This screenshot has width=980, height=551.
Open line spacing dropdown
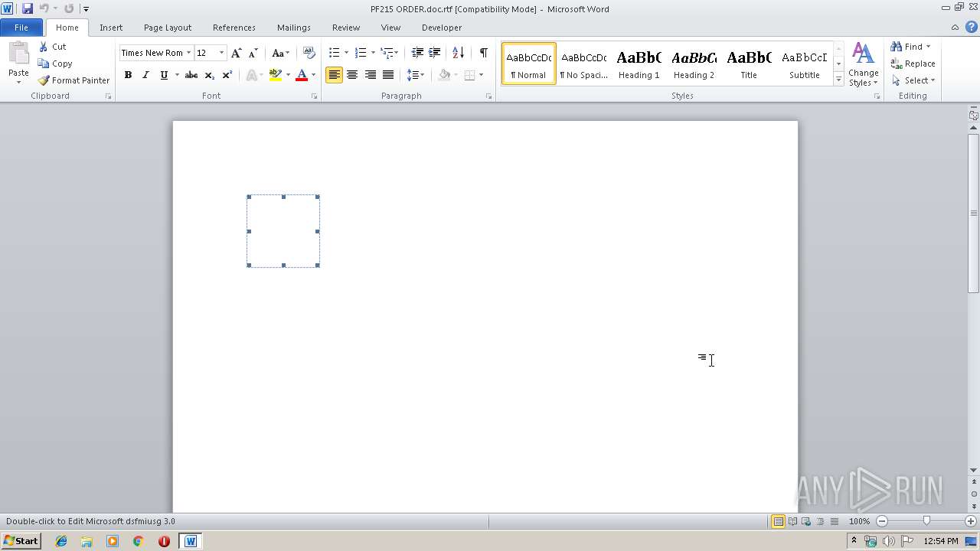click(416, 75)
